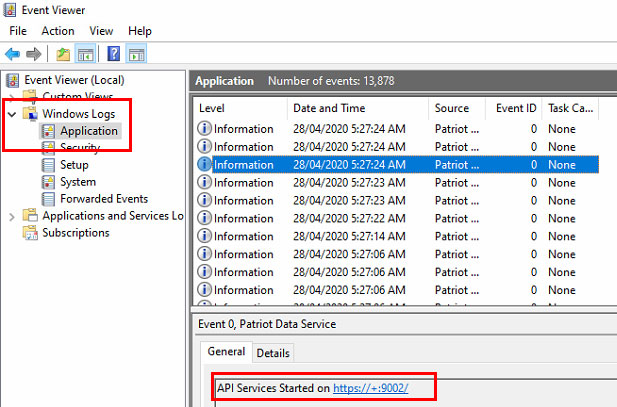Click the Setup log icon
This screenshot has height=407, width=617.
click(48, 165)
